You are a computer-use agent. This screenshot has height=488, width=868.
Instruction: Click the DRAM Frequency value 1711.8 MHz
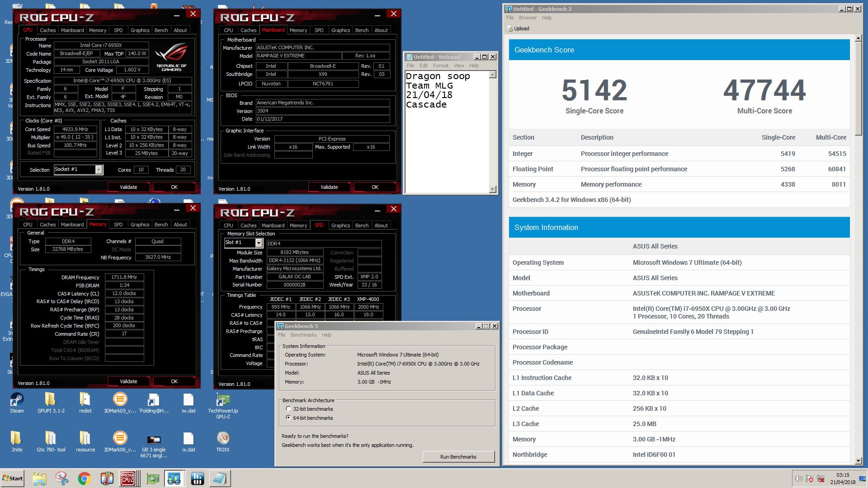click(124, 277)
